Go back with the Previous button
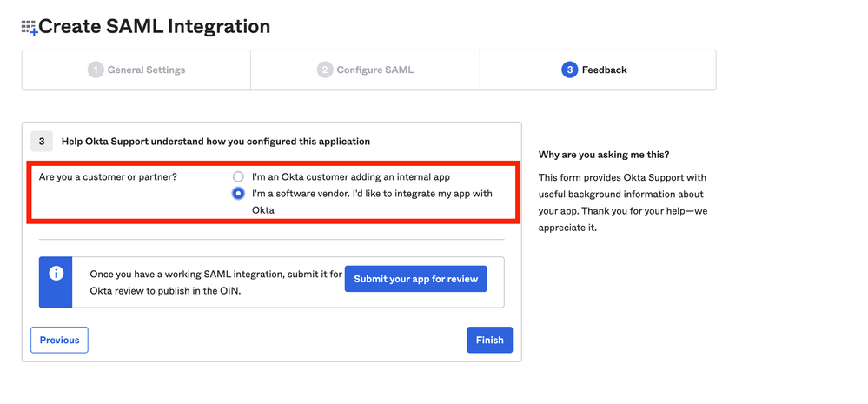The image size is (868, 404). coord(59,340)
